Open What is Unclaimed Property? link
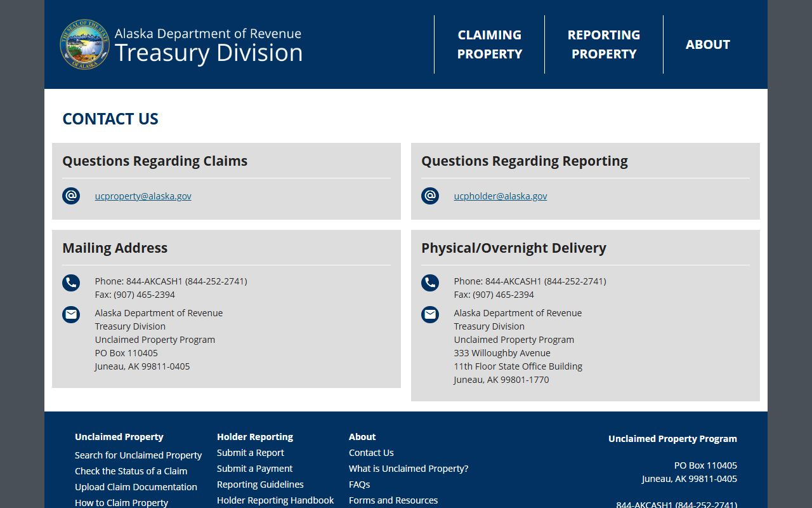812x508 pixels. [x=409, y=469]
